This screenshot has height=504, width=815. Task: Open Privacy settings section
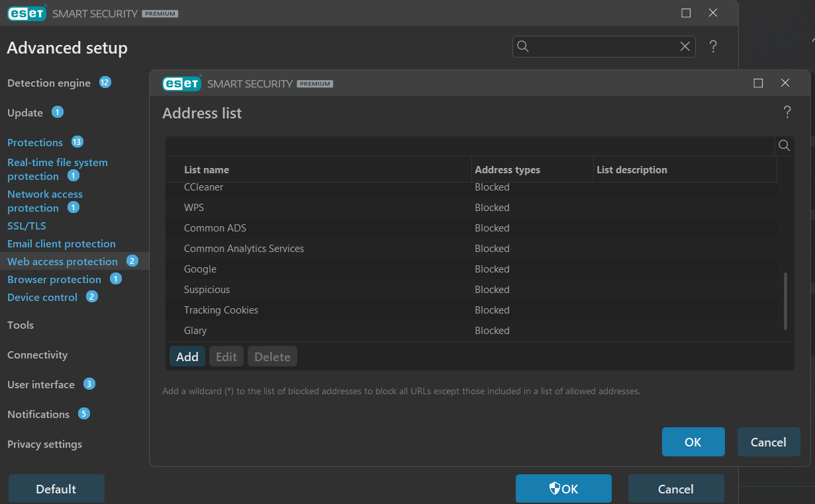point(45,444)
